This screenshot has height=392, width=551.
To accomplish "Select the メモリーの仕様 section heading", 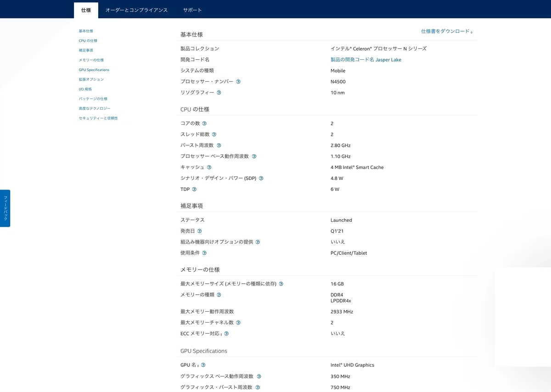I will (200, 269).
